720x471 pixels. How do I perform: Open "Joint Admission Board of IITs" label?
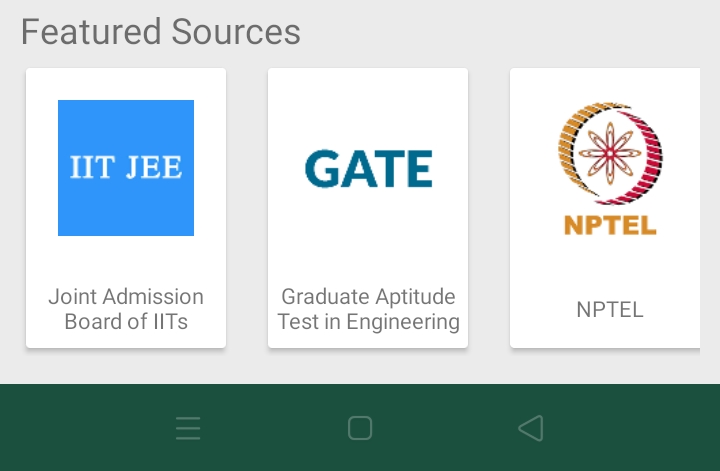point(126,309)
